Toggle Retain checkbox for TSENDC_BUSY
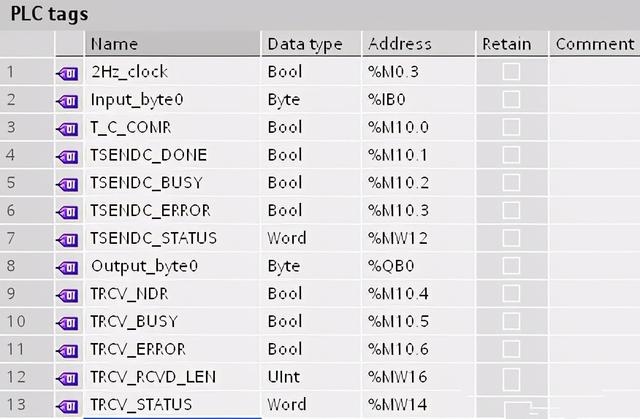Screen dimensions: 640x419 [511, 184]
